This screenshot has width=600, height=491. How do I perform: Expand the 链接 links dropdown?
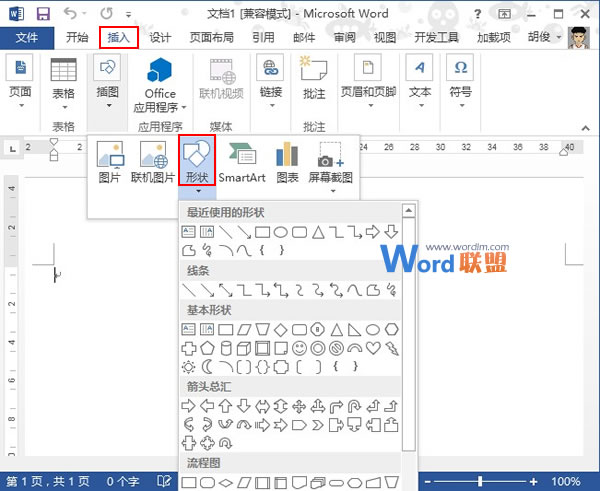coord(272,106)
